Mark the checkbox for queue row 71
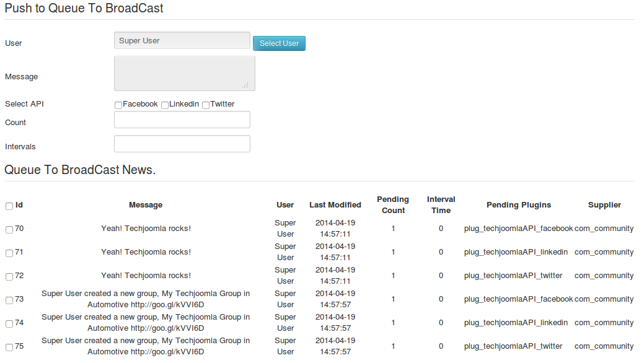This screenshot has width=644, height=363. pyautogui.click(x=9, y=253)
